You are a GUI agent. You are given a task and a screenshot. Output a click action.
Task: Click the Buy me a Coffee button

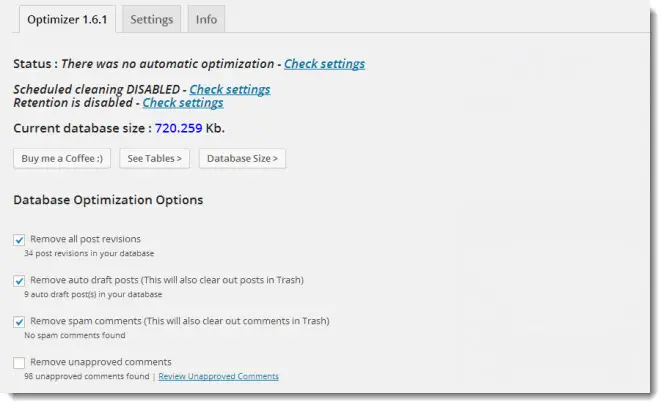(x=62, y=158)
